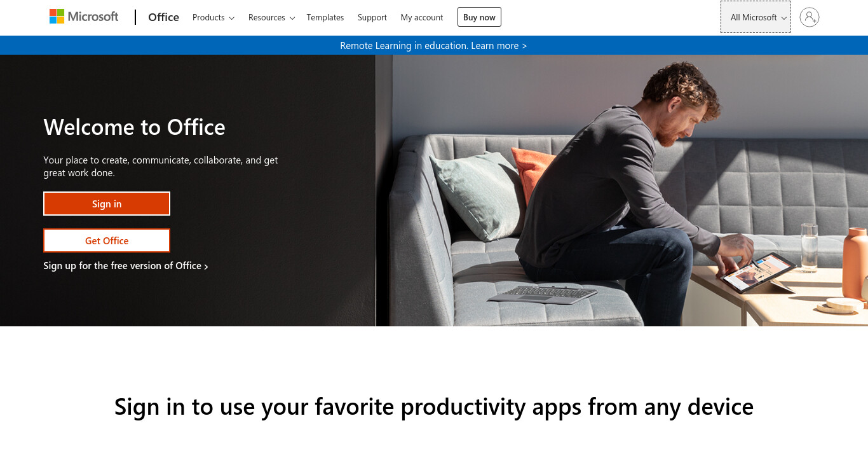Sign up for the free version of Office
868x458 pixels.
(126, 266)
